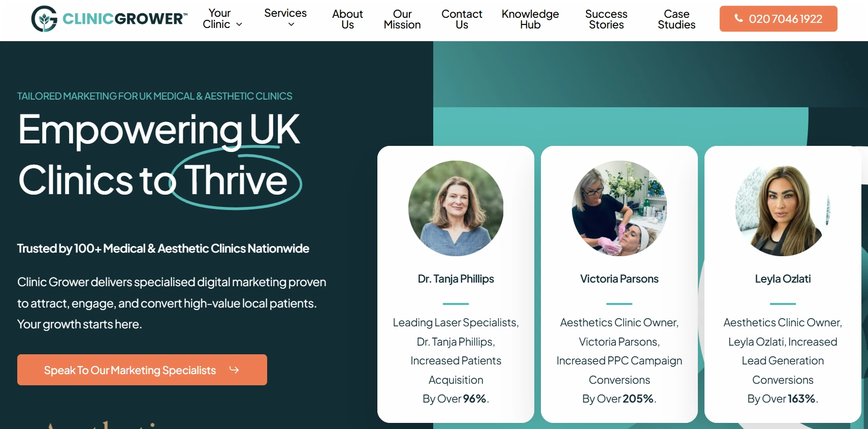Image resolution: width=868 pixels, height=429 pixels.
Task: Expand the Services dropdown chevron
Action: click(291, 24)
